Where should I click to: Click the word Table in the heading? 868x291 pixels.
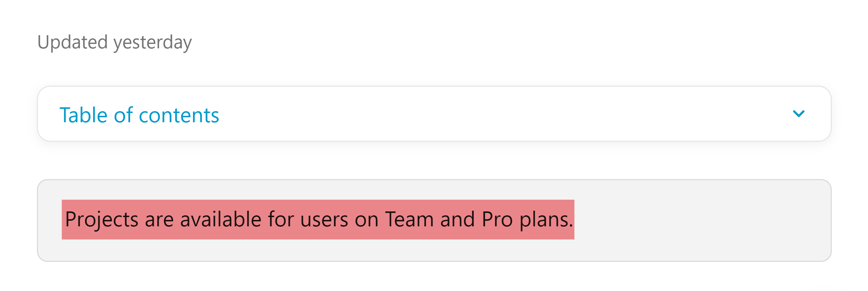(83, 115)
